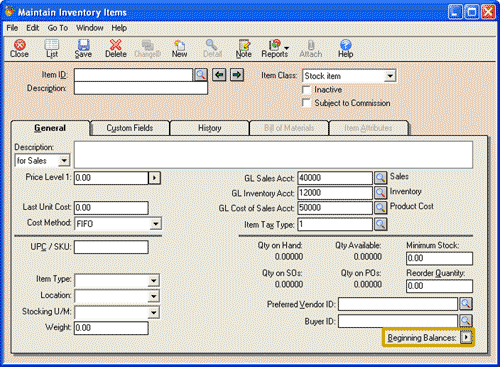Screen dimensions: 500x367
Task: Click the Price Level 1 field
Action: click(x=111, y=178)
